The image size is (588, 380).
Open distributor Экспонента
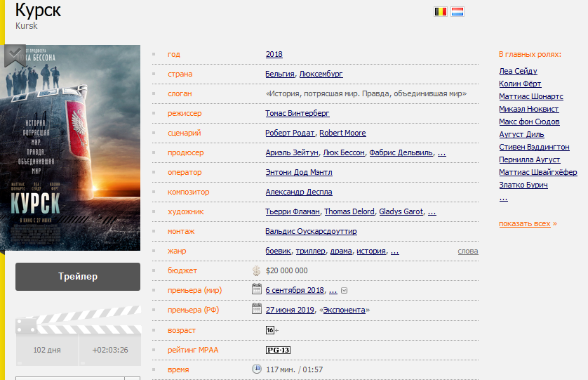tap(345, 310)
